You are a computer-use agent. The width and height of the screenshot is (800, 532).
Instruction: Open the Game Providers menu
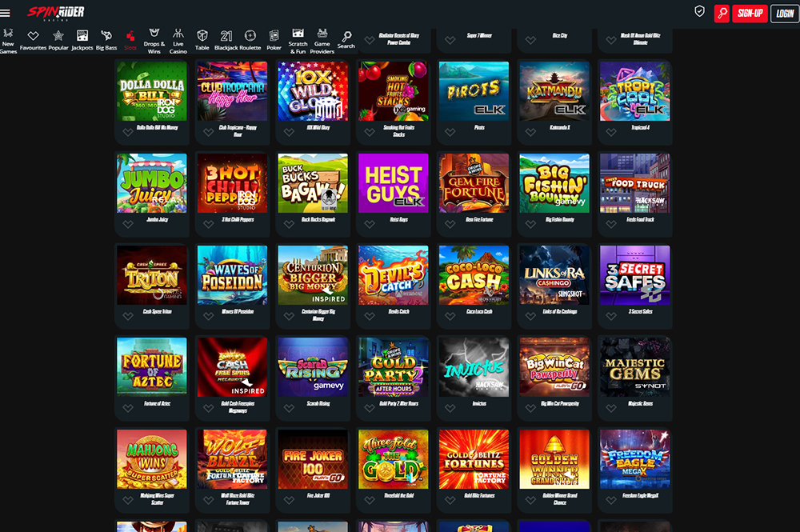pyautogui.click(x=322, y=41)
